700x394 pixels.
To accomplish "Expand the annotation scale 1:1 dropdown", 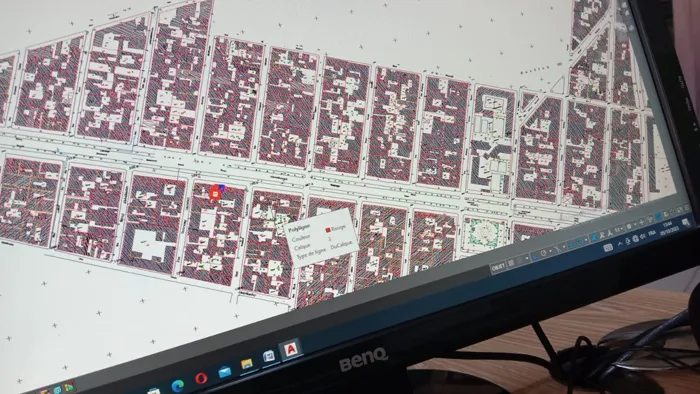I will click(619, 229).
